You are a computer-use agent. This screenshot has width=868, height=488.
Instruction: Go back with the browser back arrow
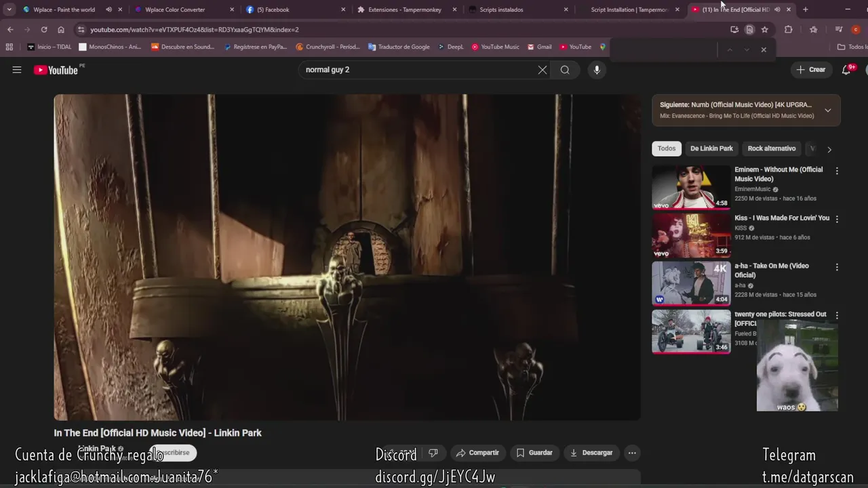pyautogui.click(x=10, y=30)
